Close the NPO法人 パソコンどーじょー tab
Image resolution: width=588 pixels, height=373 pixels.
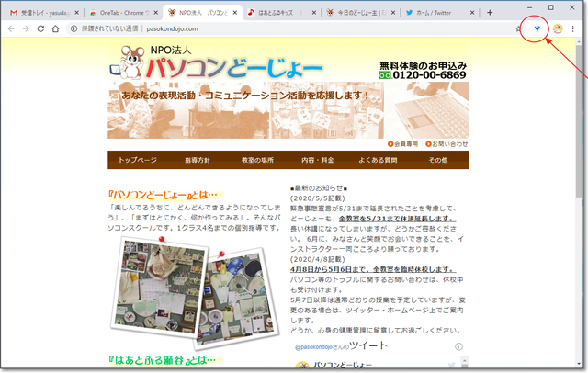coord(237,13)
